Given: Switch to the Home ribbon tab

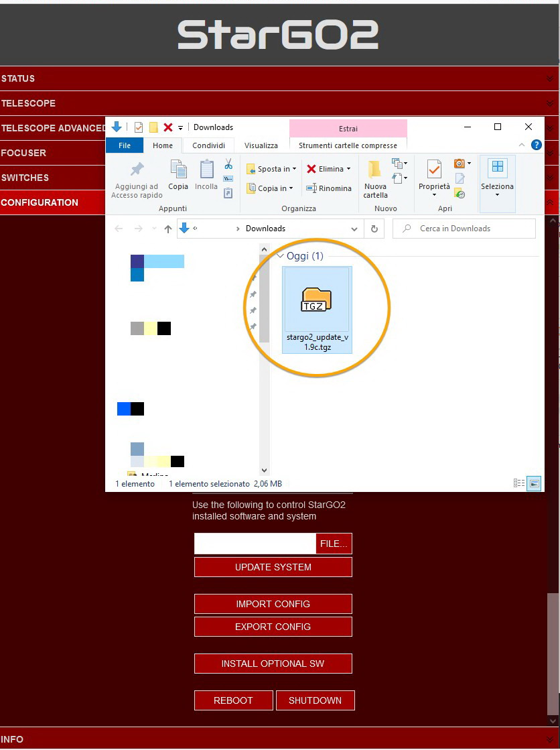Looking at the screenshot, I should tap(163, 145).
